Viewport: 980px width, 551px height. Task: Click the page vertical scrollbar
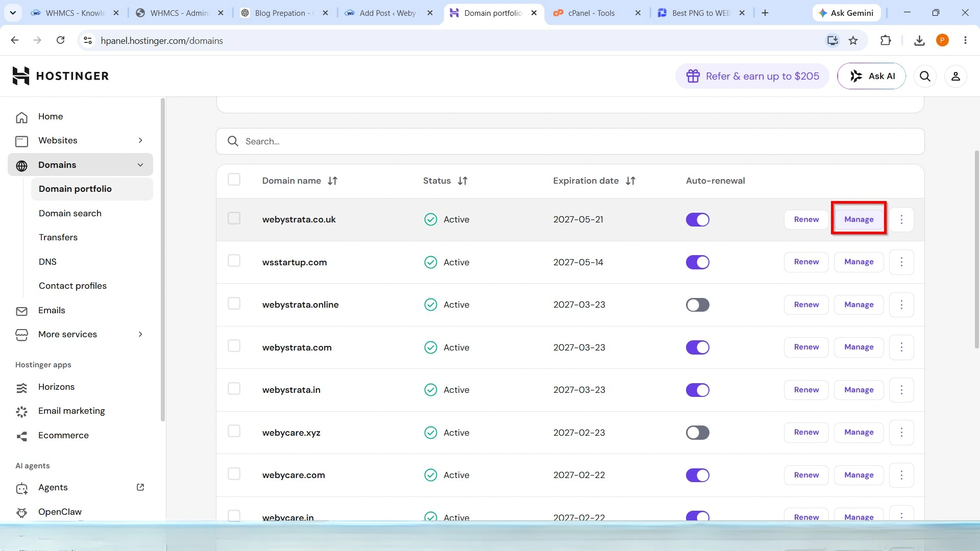pos(977,250)
